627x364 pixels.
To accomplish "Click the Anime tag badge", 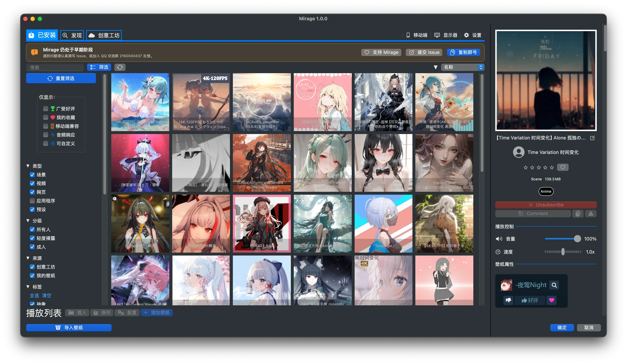I will coord(546,191).
